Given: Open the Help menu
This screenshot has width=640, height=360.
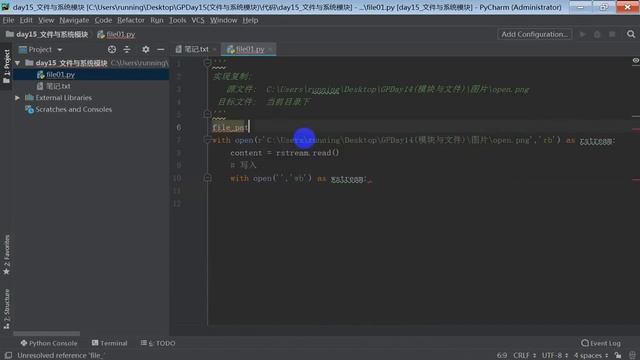Looking at the screenshot, I should (x=250, y=20).
